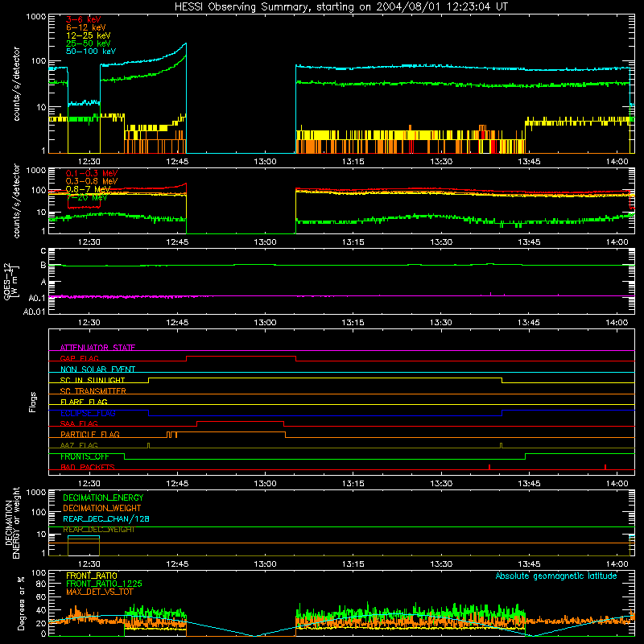Click the 0.3-0.8 MeV legend label
The image size is (644, 644).
tap(92, 181)
